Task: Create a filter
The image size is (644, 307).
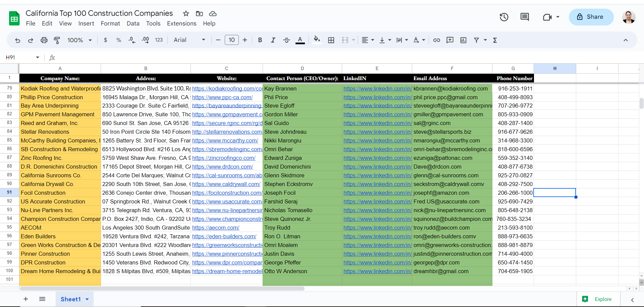Action: 476,40
